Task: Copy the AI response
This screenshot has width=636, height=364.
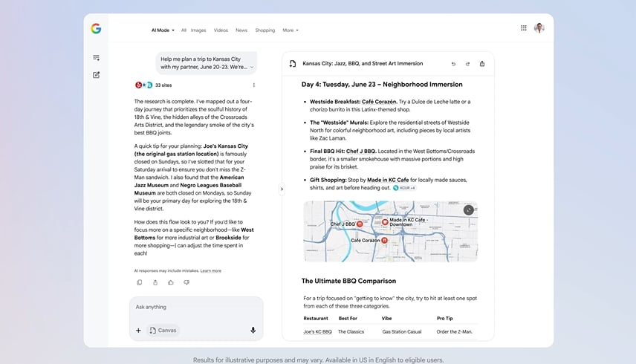Action: [x=140, y=282]
